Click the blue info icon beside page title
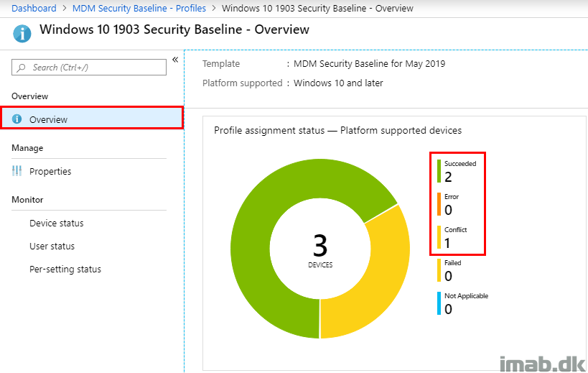The image size is (588, 373). tap(22, 33)
